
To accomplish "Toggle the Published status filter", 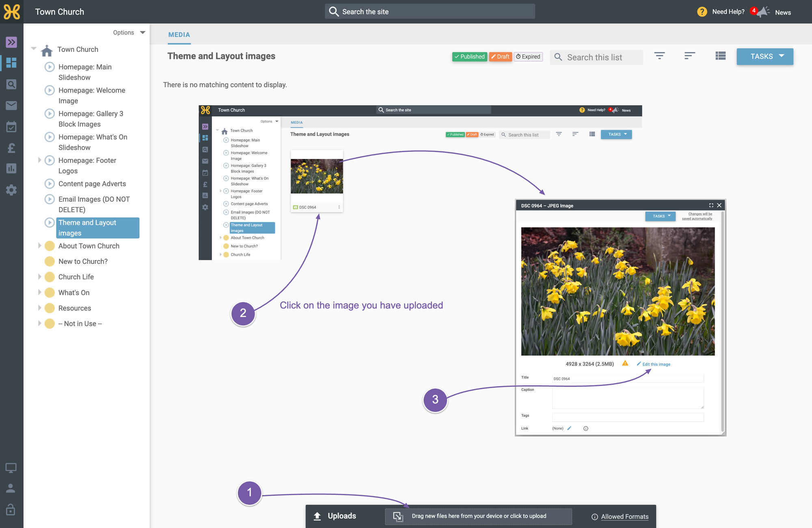I will 469,56.
